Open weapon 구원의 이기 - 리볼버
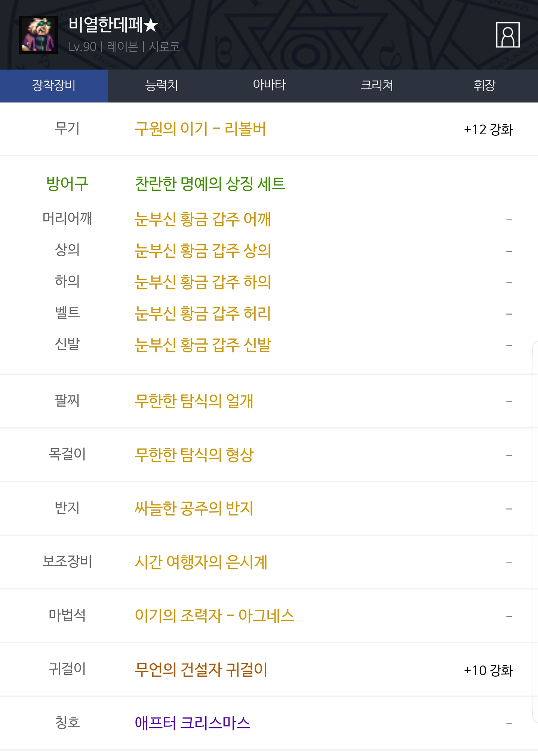The width and height of the screenshot is (538, 756). tap(200, 129)
